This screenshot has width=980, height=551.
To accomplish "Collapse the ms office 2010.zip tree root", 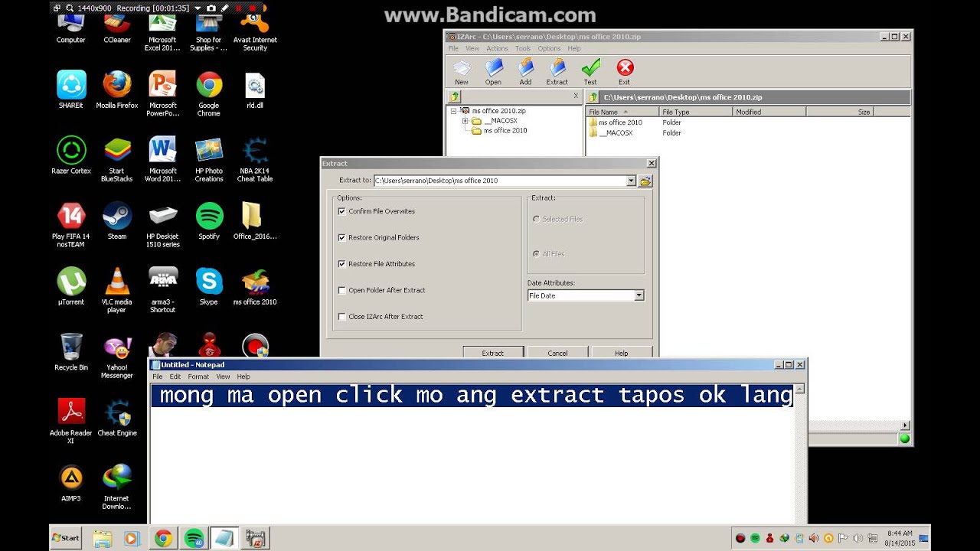I will [453, 111].
